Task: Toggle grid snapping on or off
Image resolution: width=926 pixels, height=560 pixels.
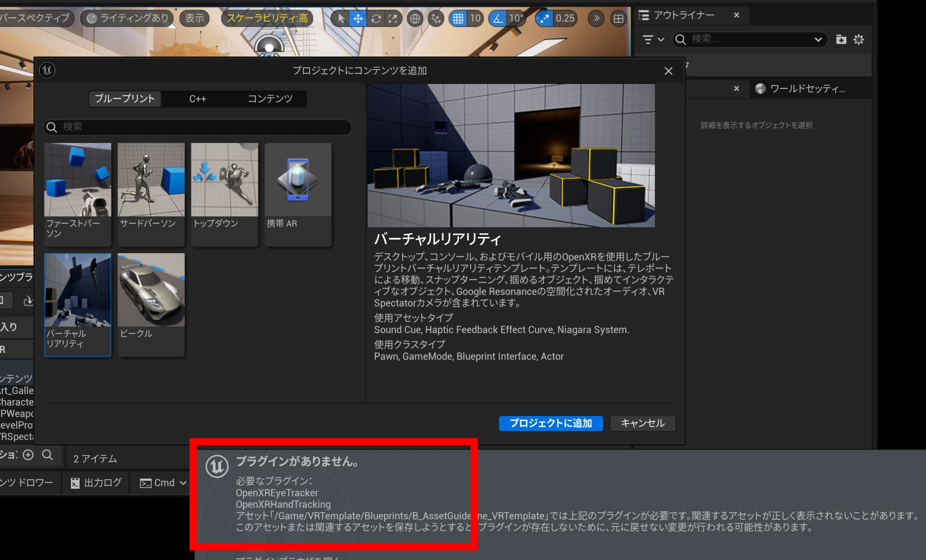Action: point(458,18)
